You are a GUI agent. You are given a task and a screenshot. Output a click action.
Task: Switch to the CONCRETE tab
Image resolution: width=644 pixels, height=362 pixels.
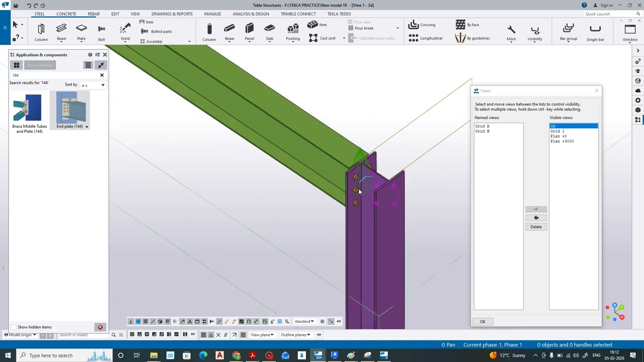click(66, 14)
